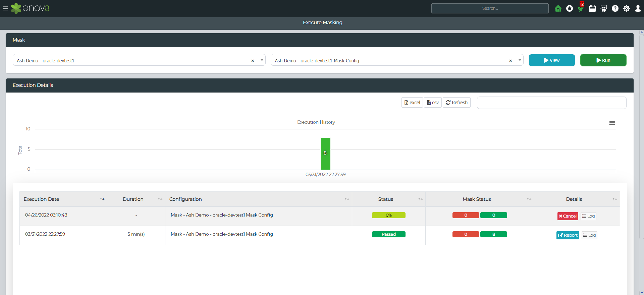This screenshot has width=644, height=295.
Task: Open the chart context menu icon
Action: click(x=612, y=123)
